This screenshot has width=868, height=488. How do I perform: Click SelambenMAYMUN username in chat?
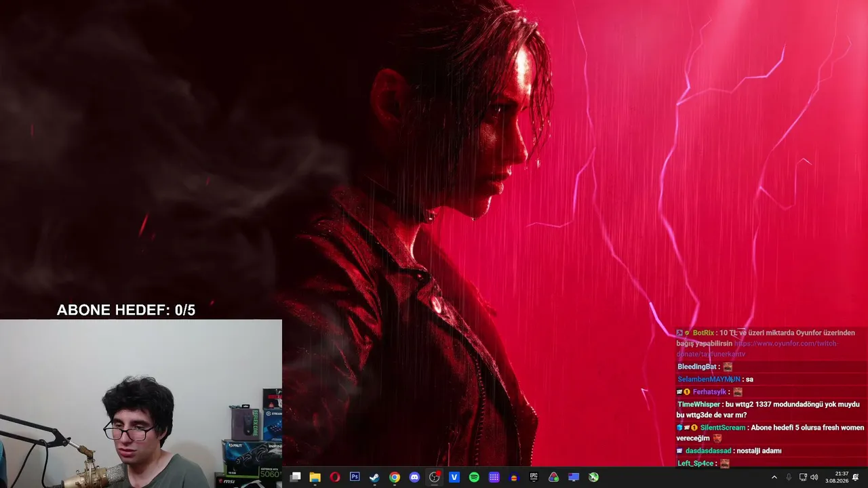pyautogui.click(x=709, y=380)
